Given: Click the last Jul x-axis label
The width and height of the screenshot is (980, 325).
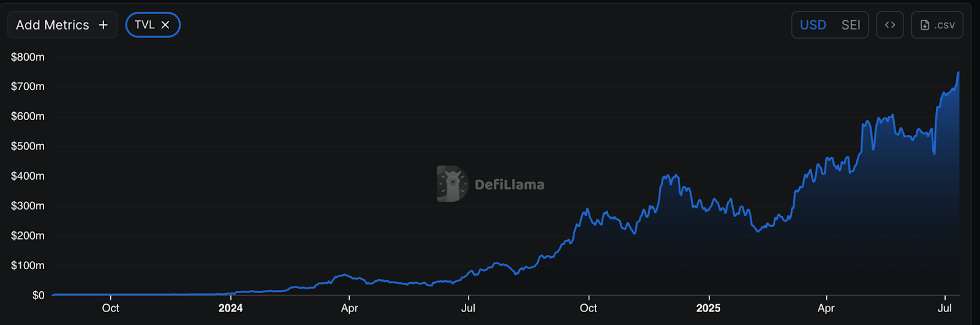Looking at the screenshot, I should click(x=944, y=308).
